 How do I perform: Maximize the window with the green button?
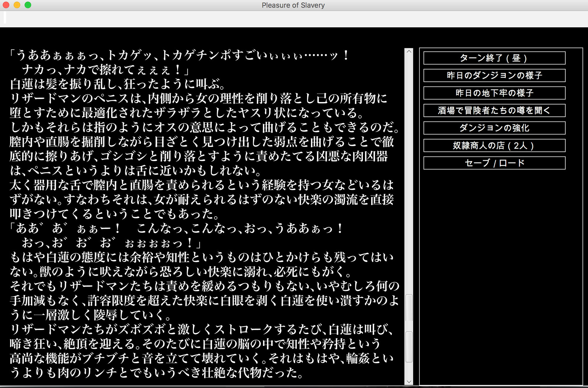point(28,5)
